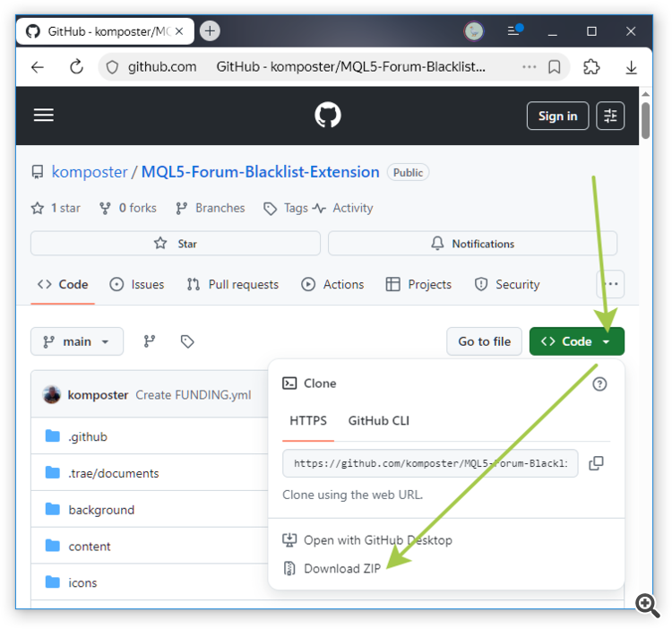The image size is (672, 629).
Task: Open the browser extensions puzzle icon
Action: click(x=591, y=67)
